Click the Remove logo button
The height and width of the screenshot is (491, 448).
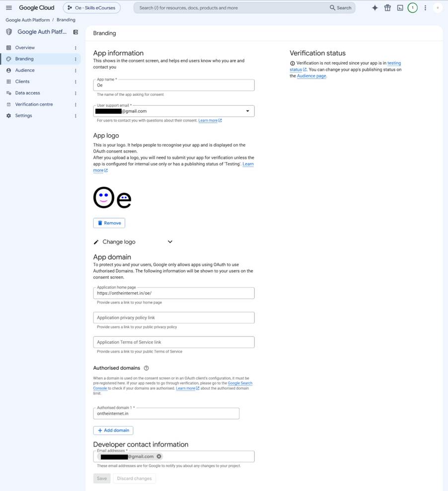pos(109,223)
